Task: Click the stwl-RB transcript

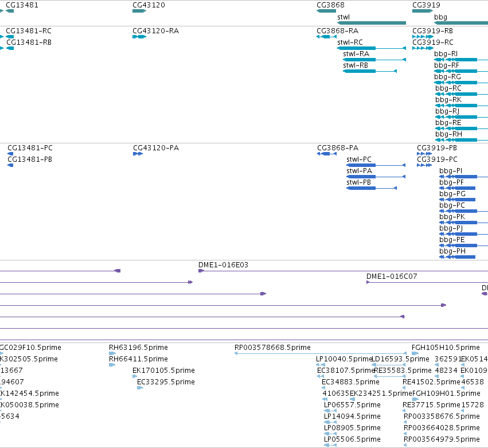Action: tap(356, 65)
